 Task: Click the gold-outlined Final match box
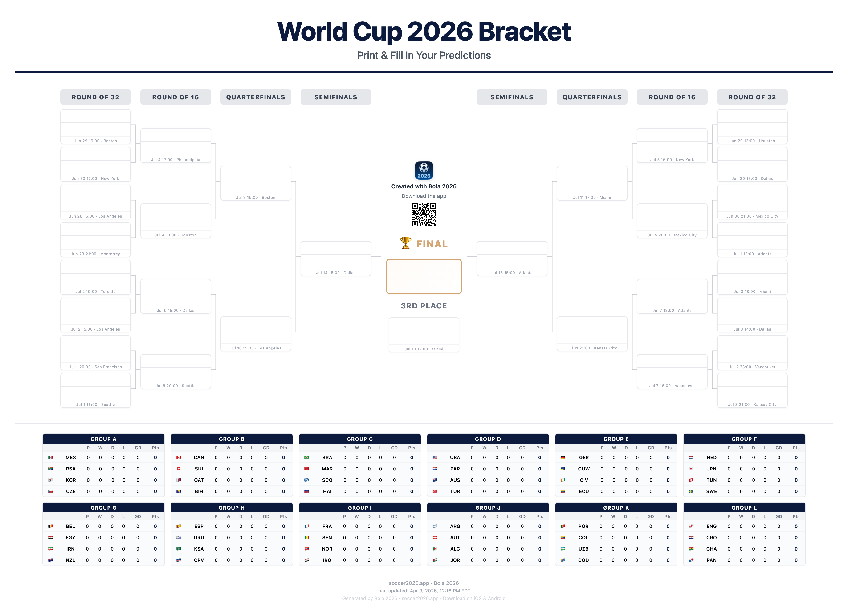[424, 277]
